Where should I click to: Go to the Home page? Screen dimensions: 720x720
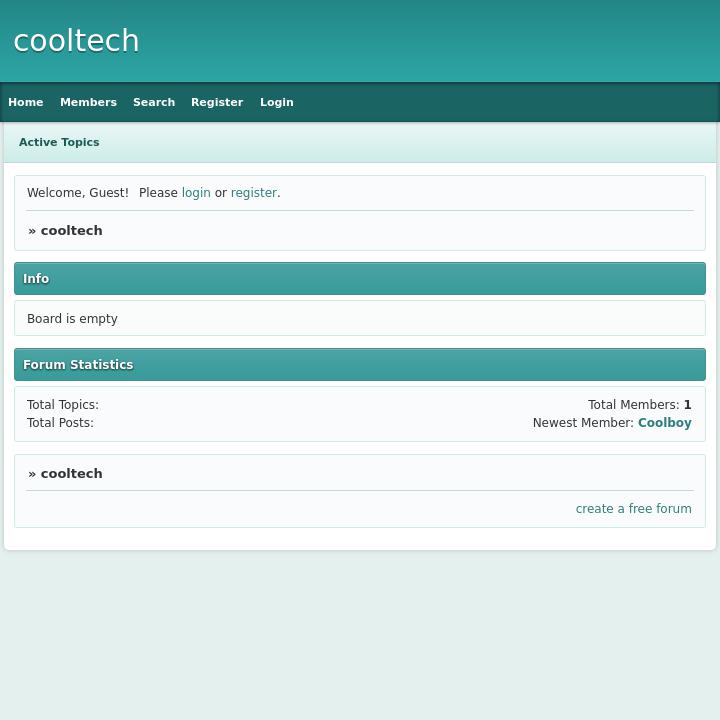coord(26,102)
